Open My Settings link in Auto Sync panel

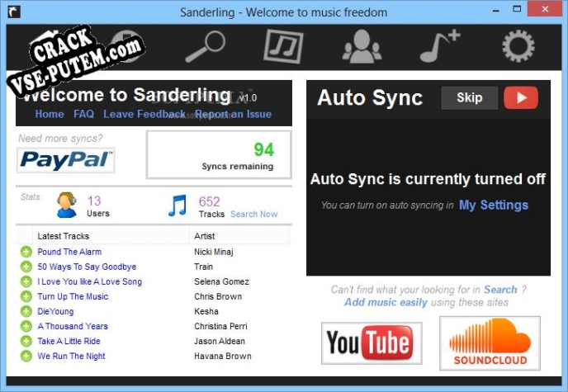(x=494, y=205)
